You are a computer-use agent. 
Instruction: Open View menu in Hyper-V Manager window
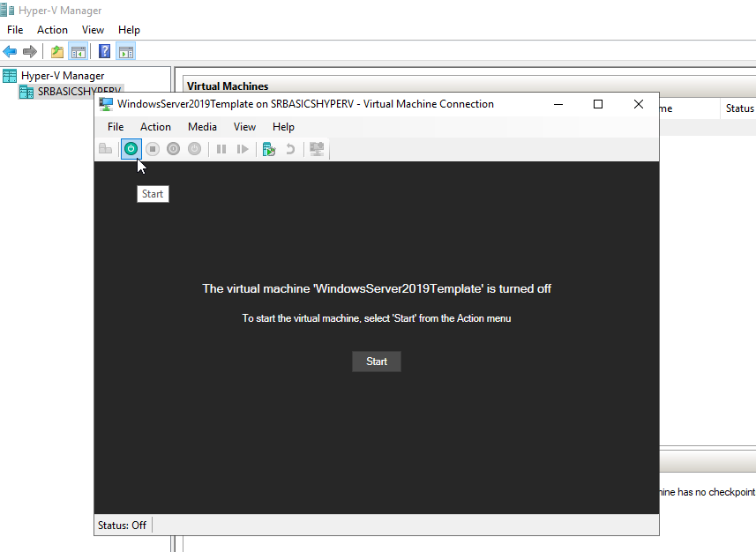pyautogui.click(x=93, y=30)
